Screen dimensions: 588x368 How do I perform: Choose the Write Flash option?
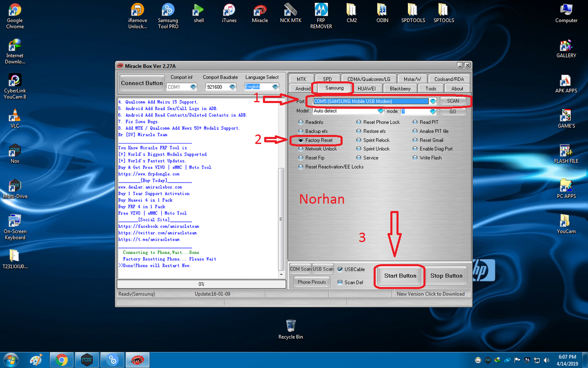click(x=427, y=158)
